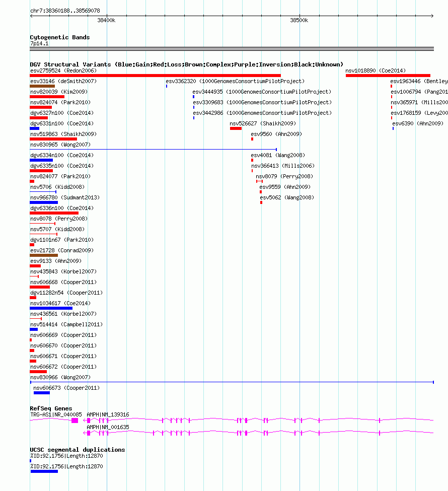Click esv9560 (Ahn2009) label
The image size is (448, 491).
[x=276, y=134]
